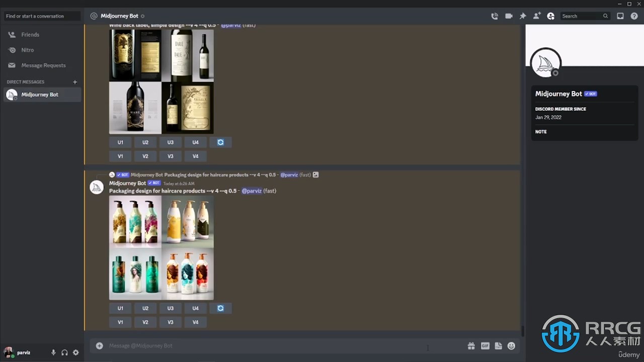
Task: Click DIRECT MESSAGES heading
Action: pos(26,82)
